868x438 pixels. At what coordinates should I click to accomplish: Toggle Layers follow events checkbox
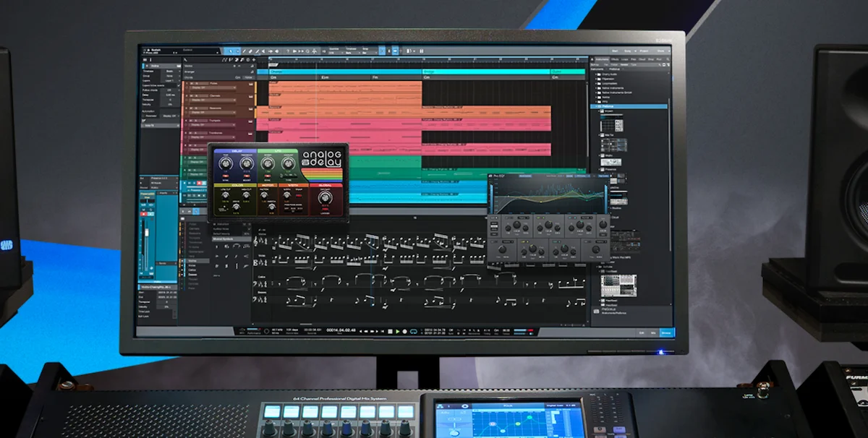click(x=179, y=85)
